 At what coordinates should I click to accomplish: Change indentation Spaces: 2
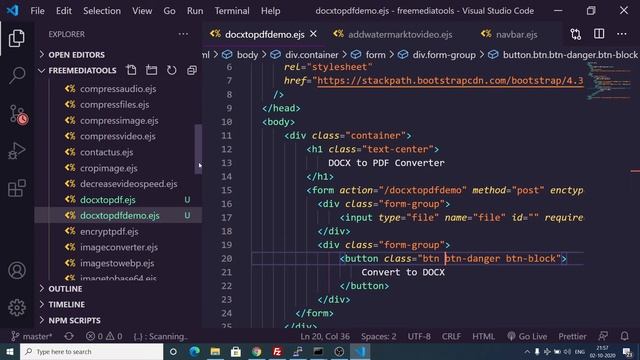pyautogui.click(x=378, y=336)
